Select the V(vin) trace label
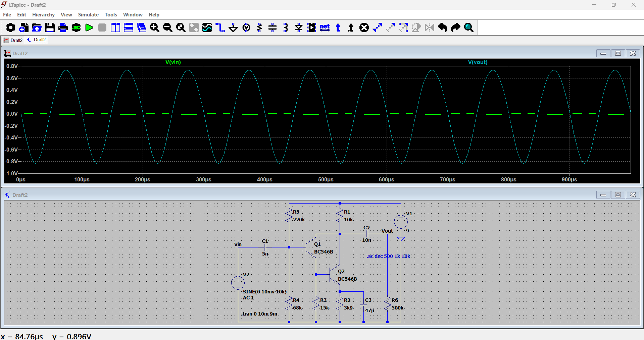The height and width of the screenshot is (340, 644). [x=173, y=62]
